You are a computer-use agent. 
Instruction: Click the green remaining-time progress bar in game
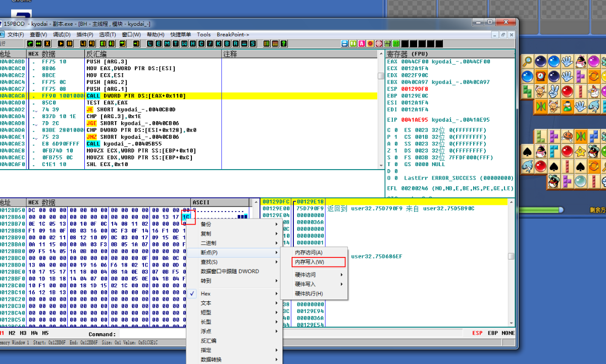[541, 210]
